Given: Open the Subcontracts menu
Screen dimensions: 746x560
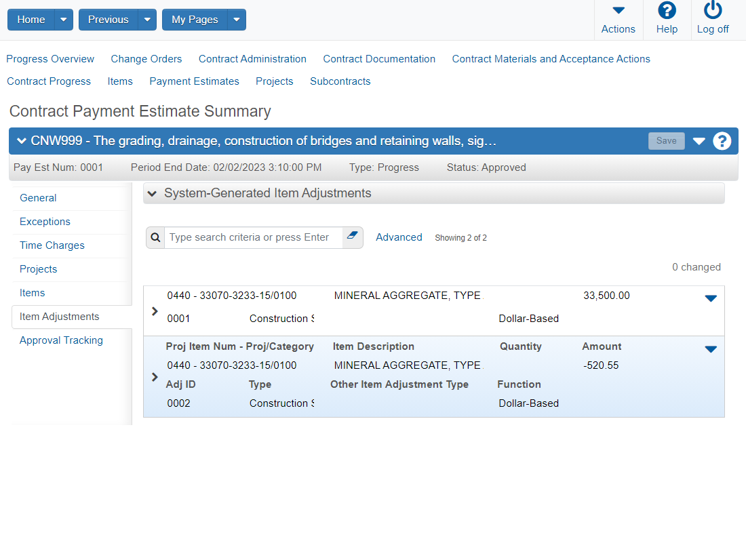Looking at the screenshot, I should click(x=340, y=81).
